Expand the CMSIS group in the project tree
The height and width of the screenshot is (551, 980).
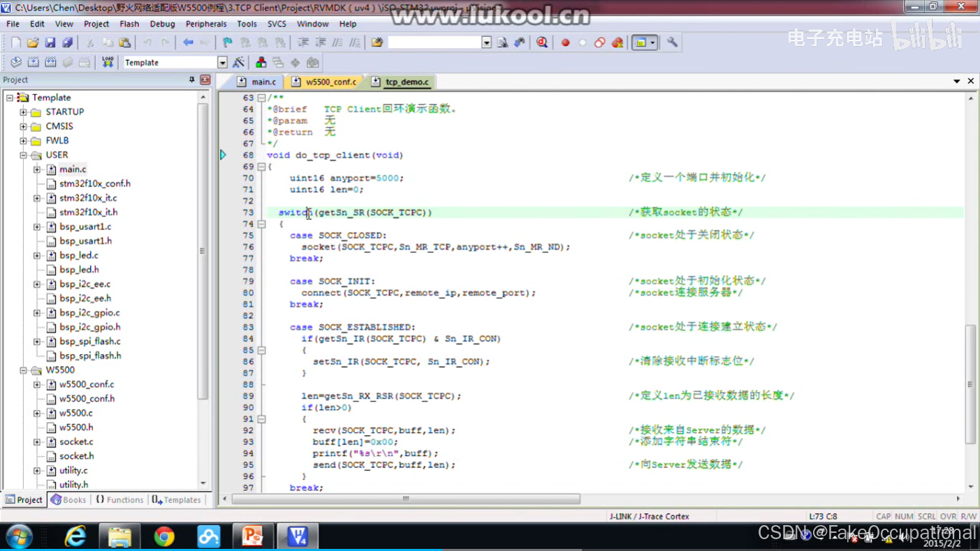click(23, 126)
